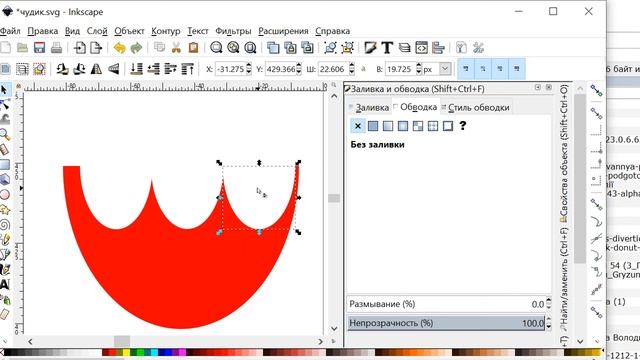
Task: Toggle the first highlighted transform-affect button
Action: pos(466,69)
